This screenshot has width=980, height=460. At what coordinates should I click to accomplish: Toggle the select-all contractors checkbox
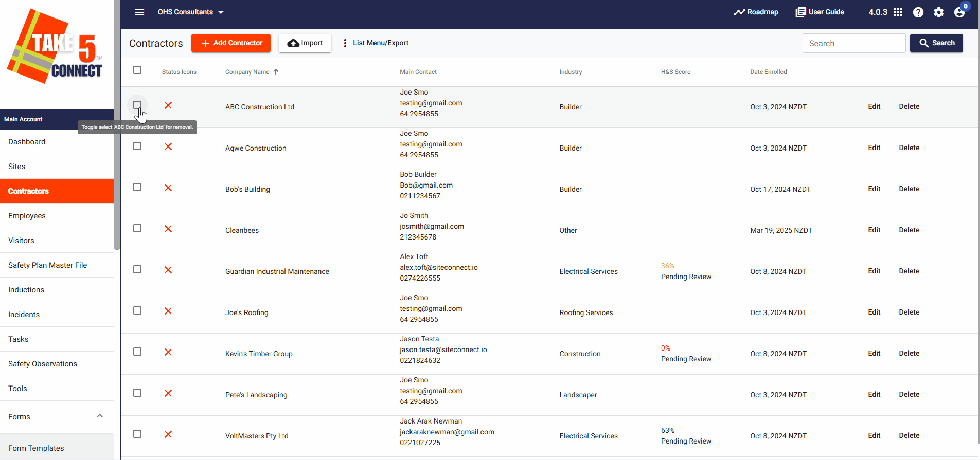pos(137,70)
